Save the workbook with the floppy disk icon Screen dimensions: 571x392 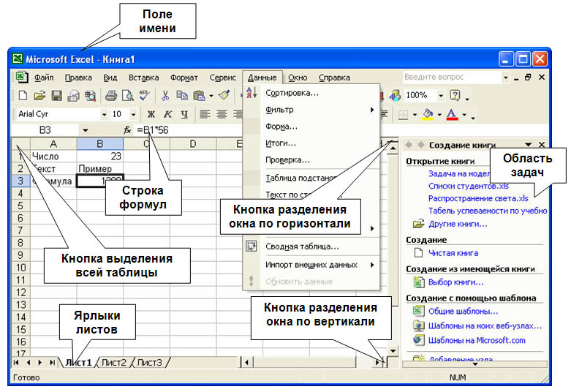click(x=56, y=95)
